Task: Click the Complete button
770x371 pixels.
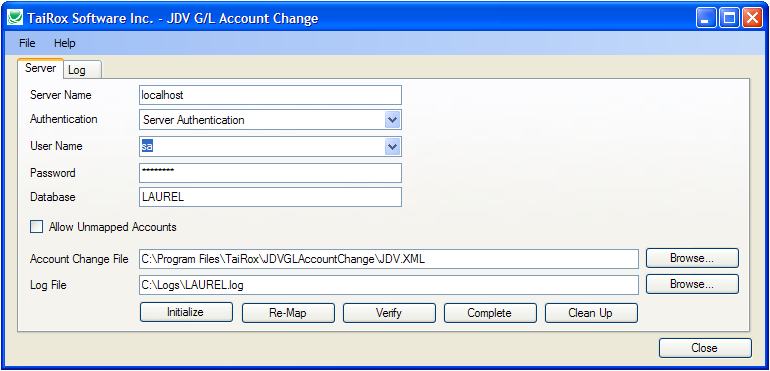Action: point(490,313)
